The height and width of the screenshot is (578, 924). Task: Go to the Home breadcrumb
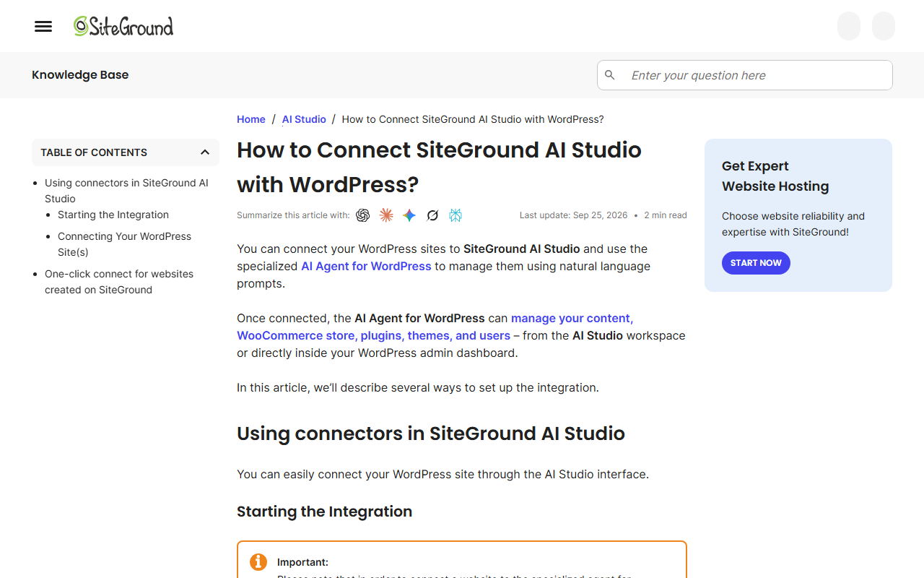(251, 119)
